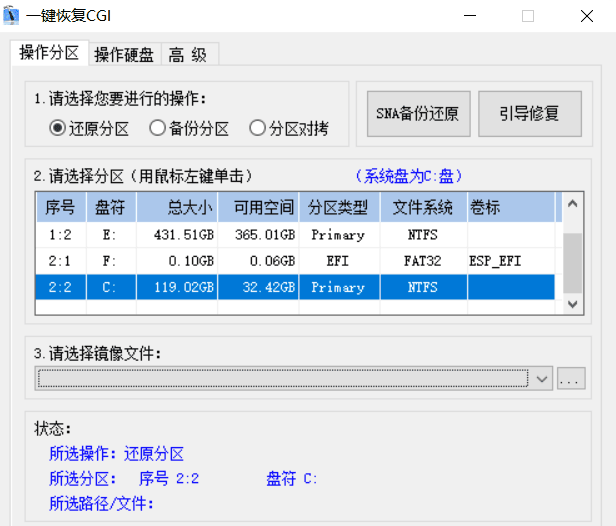Viewport: 616px width, 526px height.
Task: Open the 高级 tab
Action: [x=189, y=54]
